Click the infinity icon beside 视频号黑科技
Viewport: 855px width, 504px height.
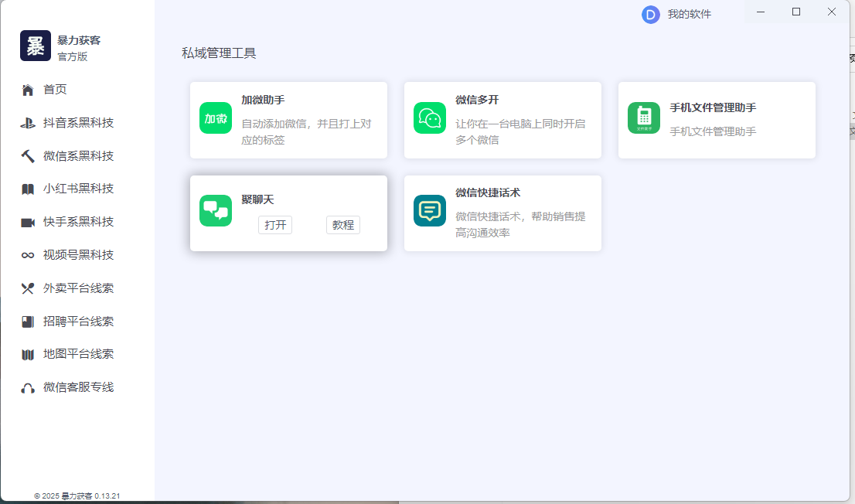28,256
